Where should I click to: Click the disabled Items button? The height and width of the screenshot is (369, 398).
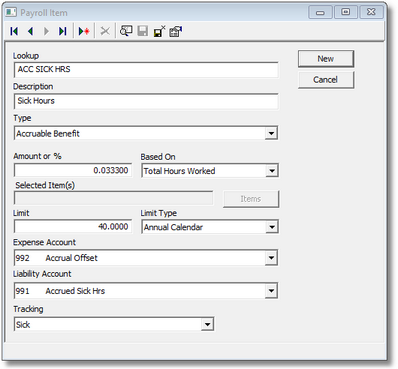(251, 199)
